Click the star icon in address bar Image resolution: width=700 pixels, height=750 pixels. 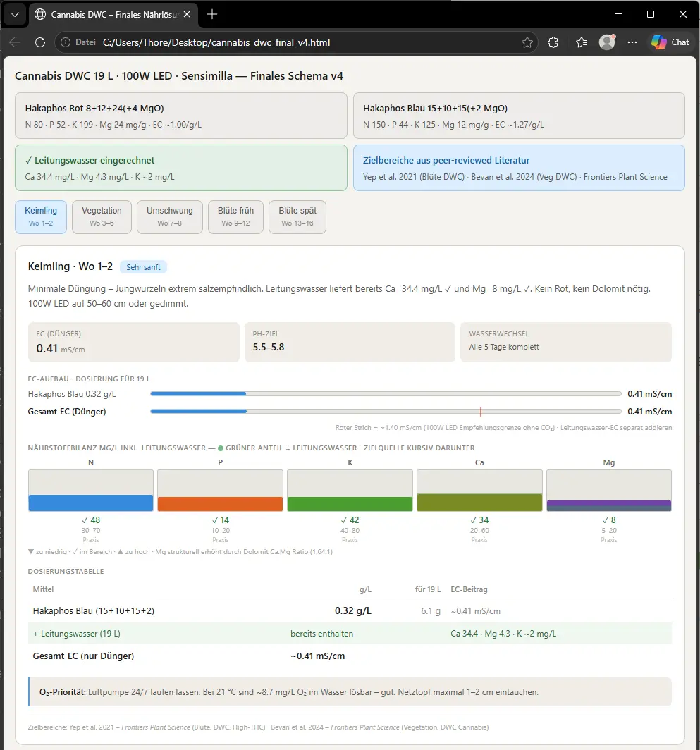(527, 42)
